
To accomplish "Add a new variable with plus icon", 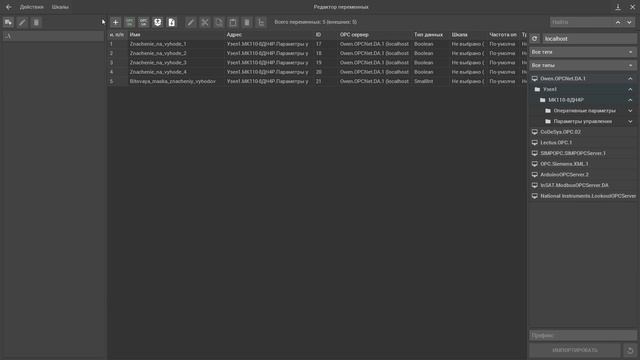I will (116, 22).
